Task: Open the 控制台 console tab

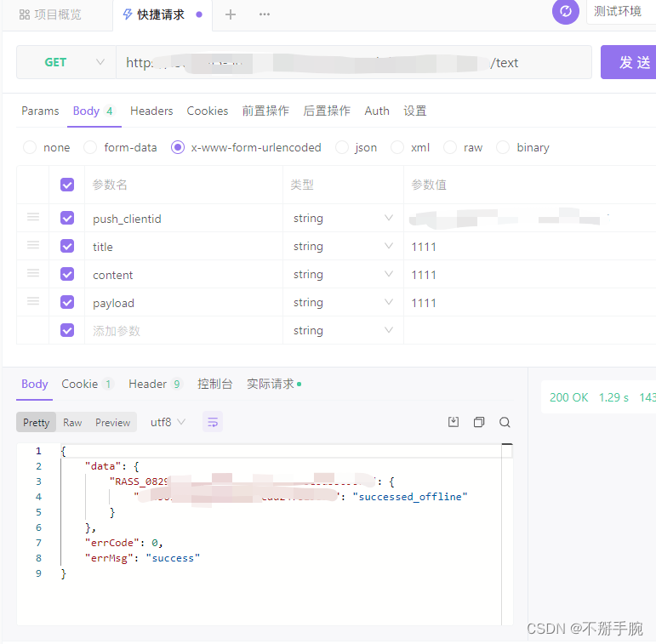Action: (x=215, y=384)
